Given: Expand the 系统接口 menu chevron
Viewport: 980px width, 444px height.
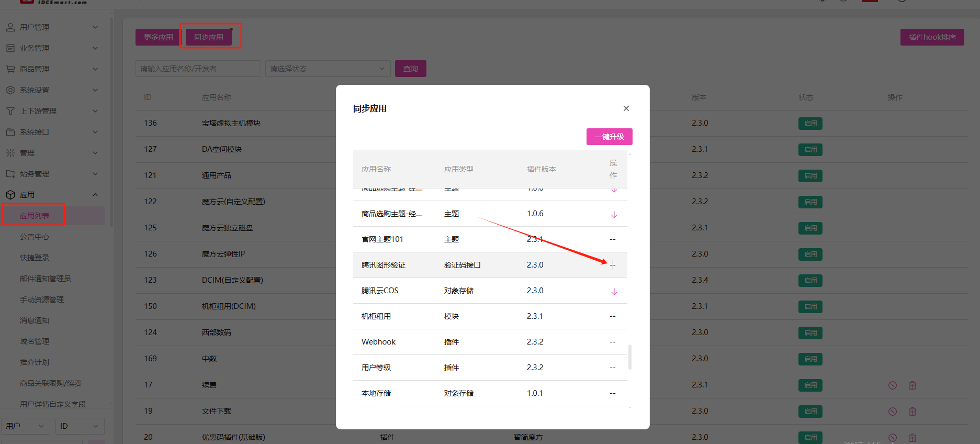Looking at the screenshot, I should tap(95, 132).
